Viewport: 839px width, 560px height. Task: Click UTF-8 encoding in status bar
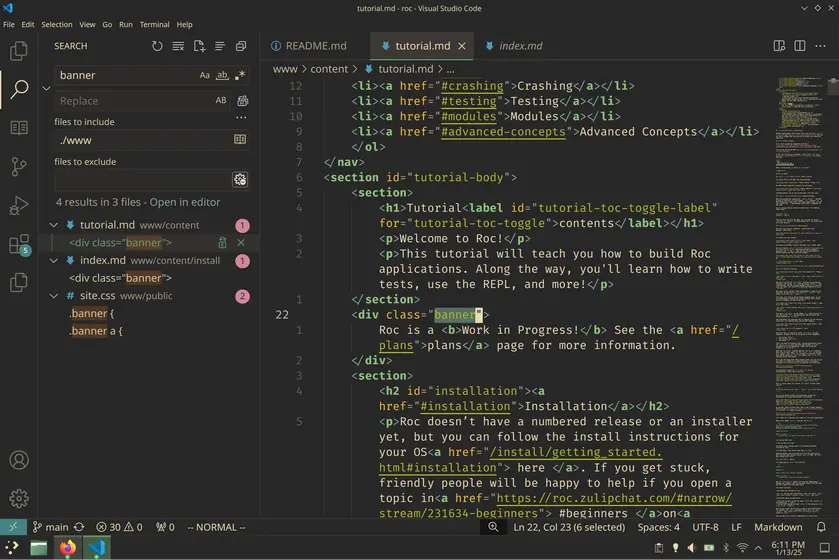point(705,527)
